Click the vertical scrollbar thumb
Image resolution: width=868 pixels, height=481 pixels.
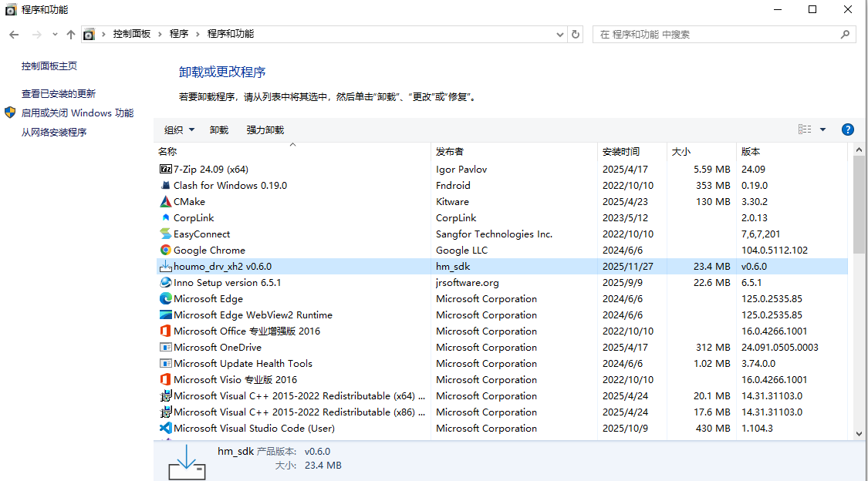pyautogui.click(x=859, y=204)
